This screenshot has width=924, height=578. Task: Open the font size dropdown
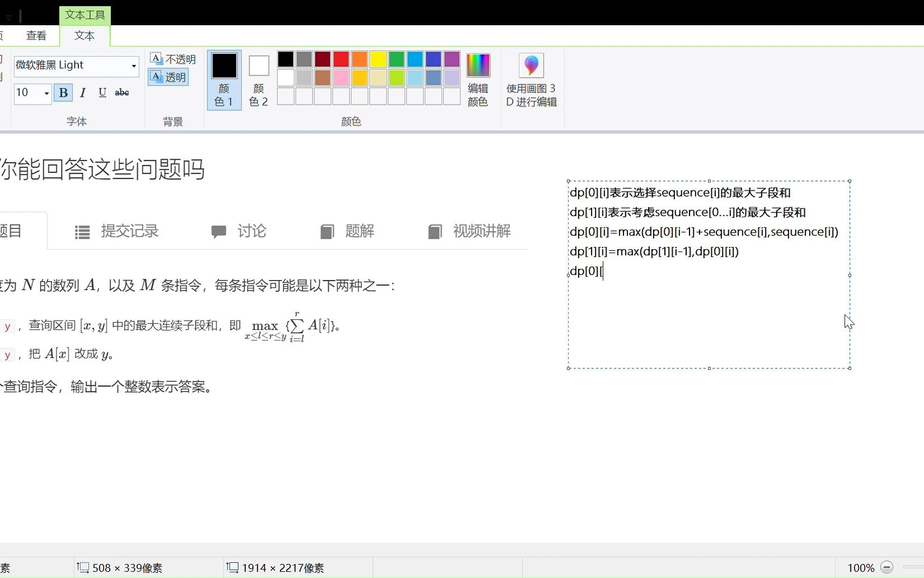[46, 94]
